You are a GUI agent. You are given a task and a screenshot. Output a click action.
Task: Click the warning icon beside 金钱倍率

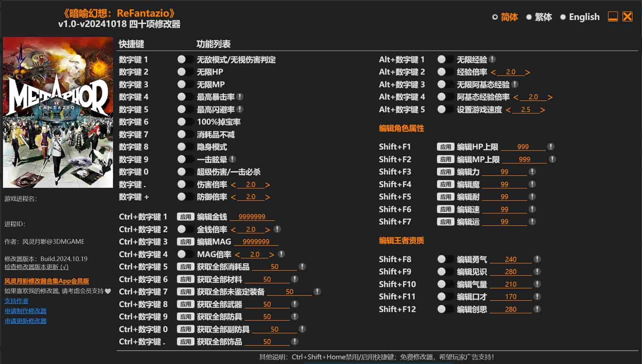[x=277, y=229]
